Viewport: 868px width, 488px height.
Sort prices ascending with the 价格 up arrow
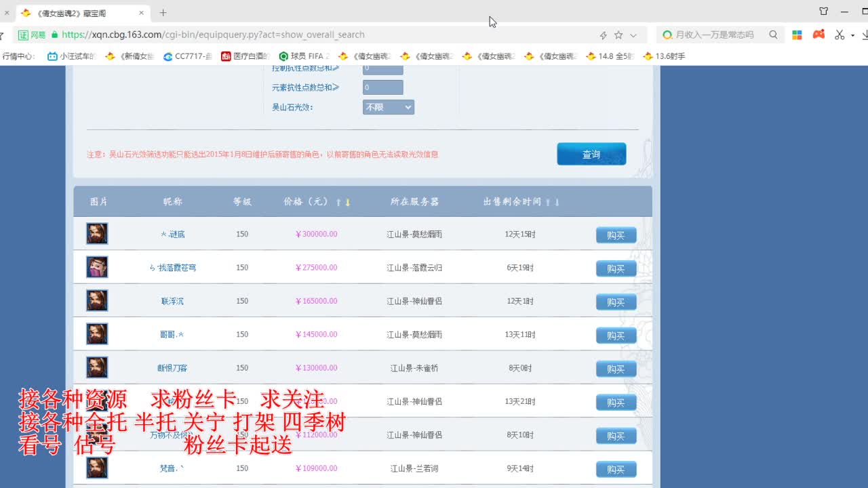(x=338, y=201)
